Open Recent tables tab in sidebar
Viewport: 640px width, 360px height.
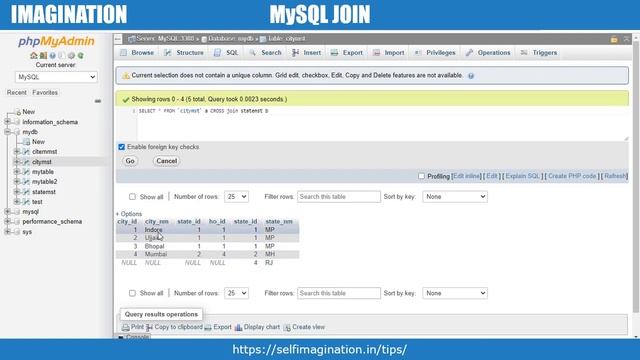point(17,93)
